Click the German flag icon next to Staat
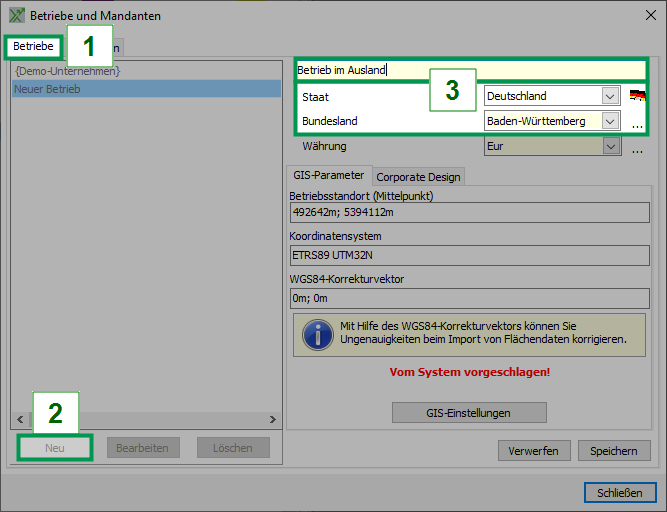The image size is (667, 512). point(637,96)
